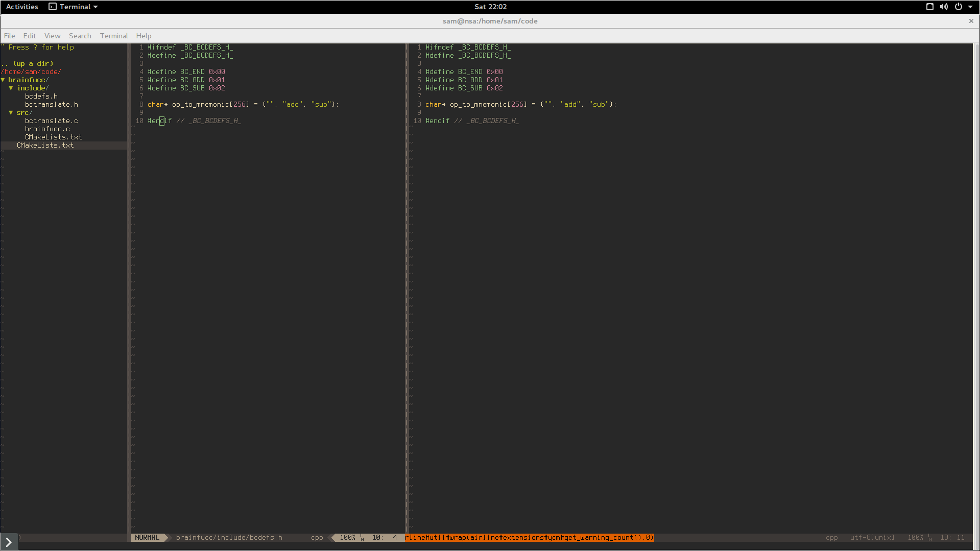Click the terminal's right-side scrollbar
This screenshot has width=980, height=551.
click(x=976, y=286)
